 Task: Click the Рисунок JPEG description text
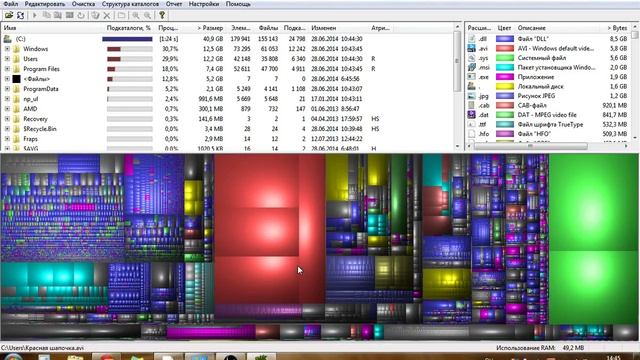[536, 96]
